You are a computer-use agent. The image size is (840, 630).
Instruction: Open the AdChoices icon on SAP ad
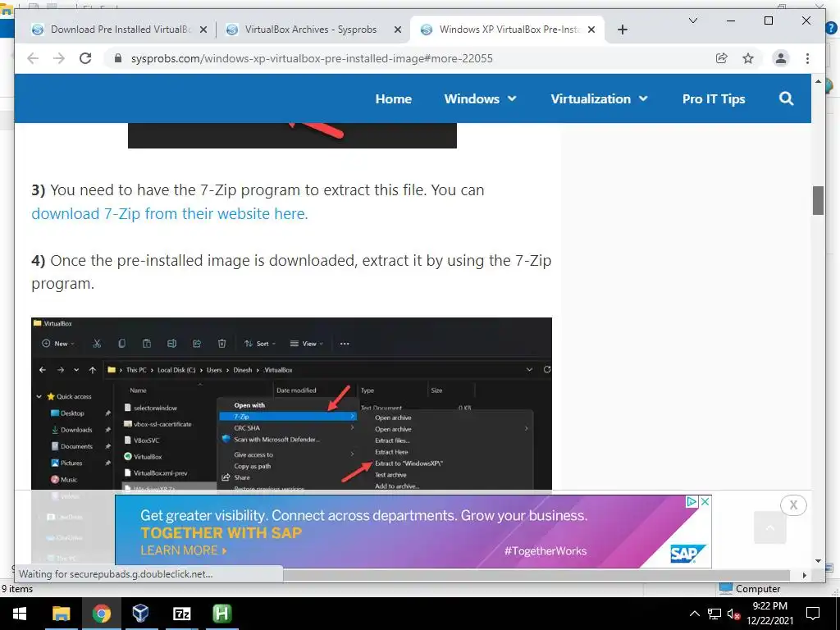point(692,501)
